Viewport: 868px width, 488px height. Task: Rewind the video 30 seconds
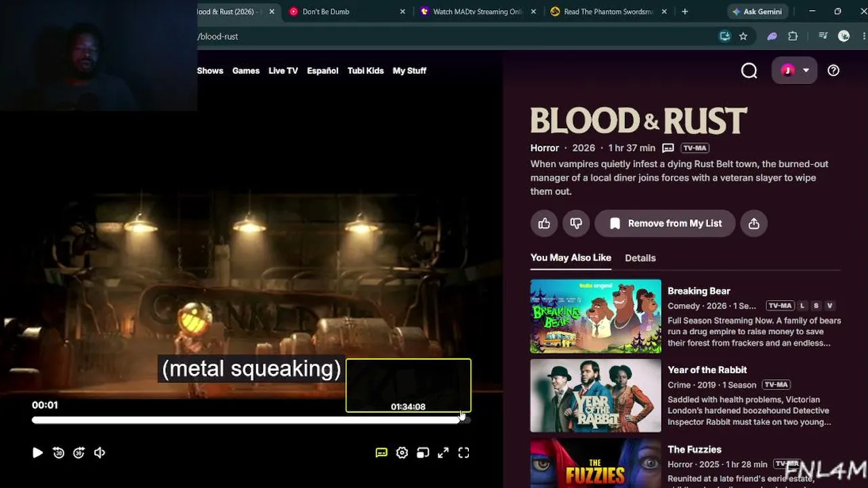click(x=59, y=453)
